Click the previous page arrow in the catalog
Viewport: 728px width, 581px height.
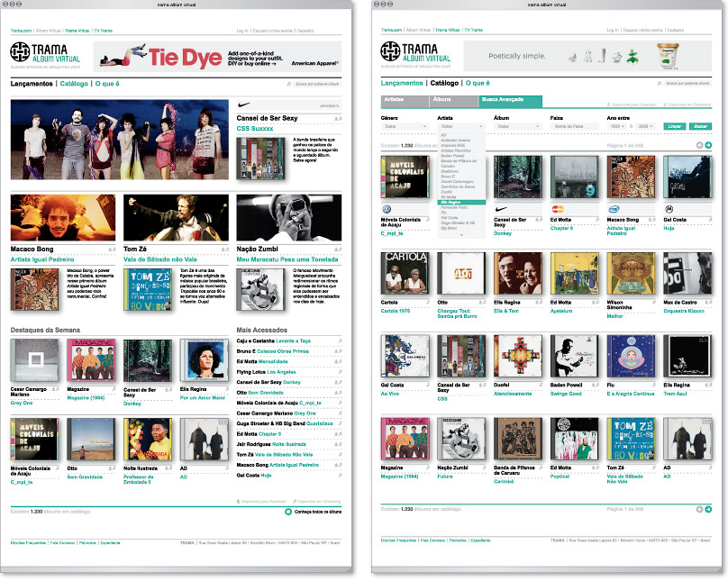(x=698, y=145)
